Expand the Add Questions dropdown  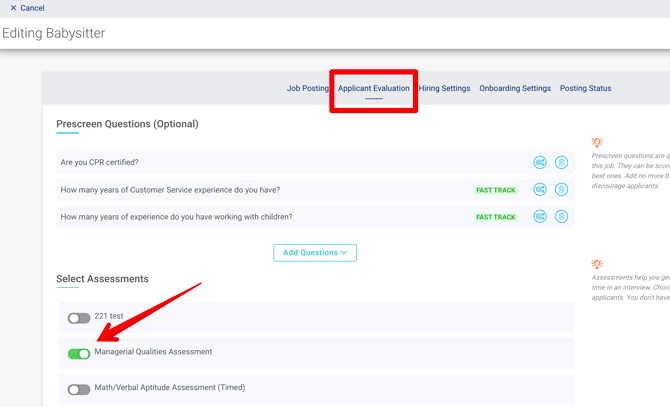point(315,253)
